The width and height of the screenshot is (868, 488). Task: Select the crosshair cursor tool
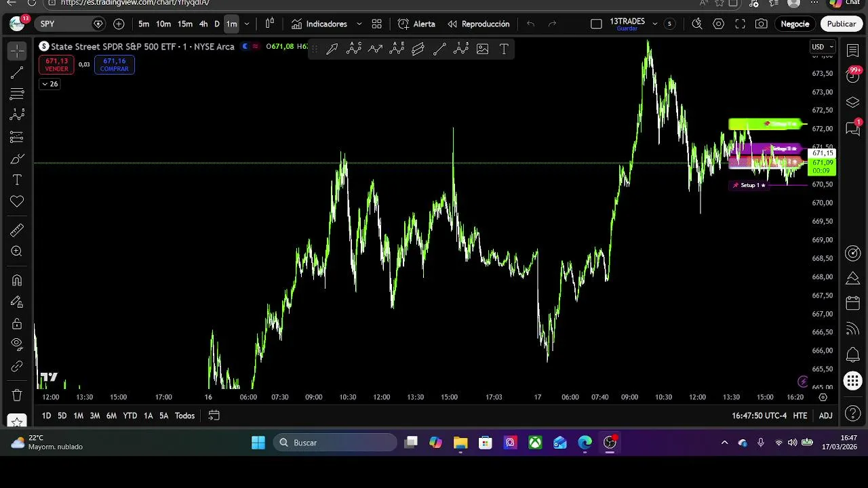pyautogui.click(x=17, y=51)
